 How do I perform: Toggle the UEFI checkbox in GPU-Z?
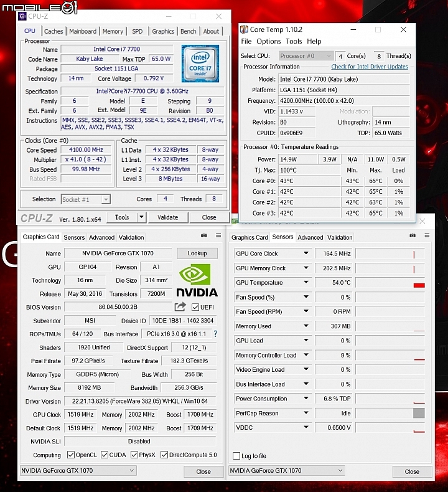coord(195,307)
